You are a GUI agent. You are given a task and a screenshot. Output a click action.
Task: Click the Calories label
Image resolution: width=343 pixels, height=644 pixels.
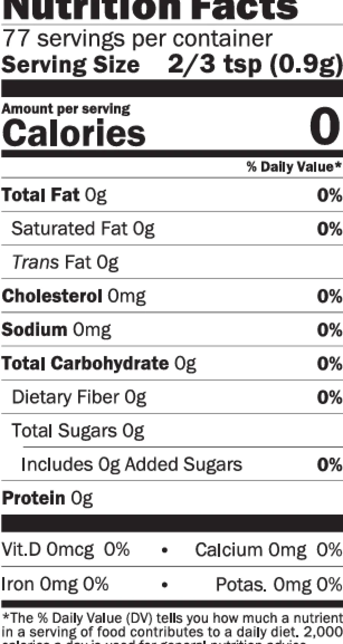74,133
